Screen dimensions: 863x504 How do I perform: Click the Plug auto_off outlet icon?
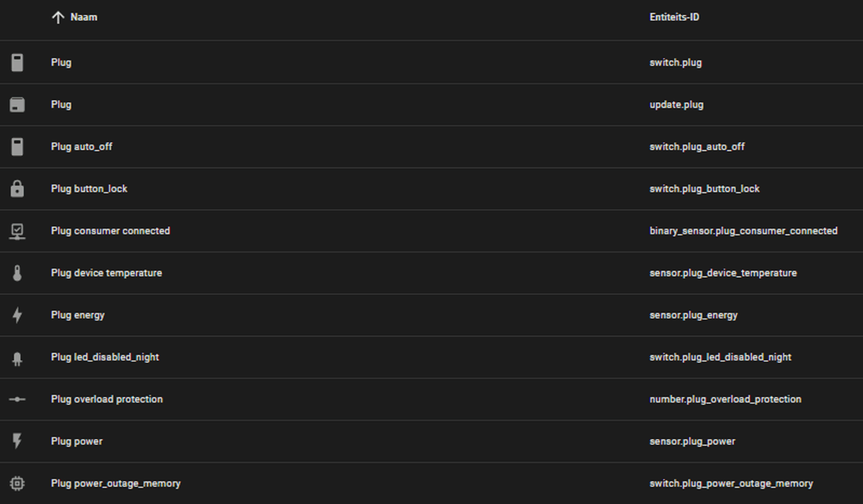click(17, 147)
